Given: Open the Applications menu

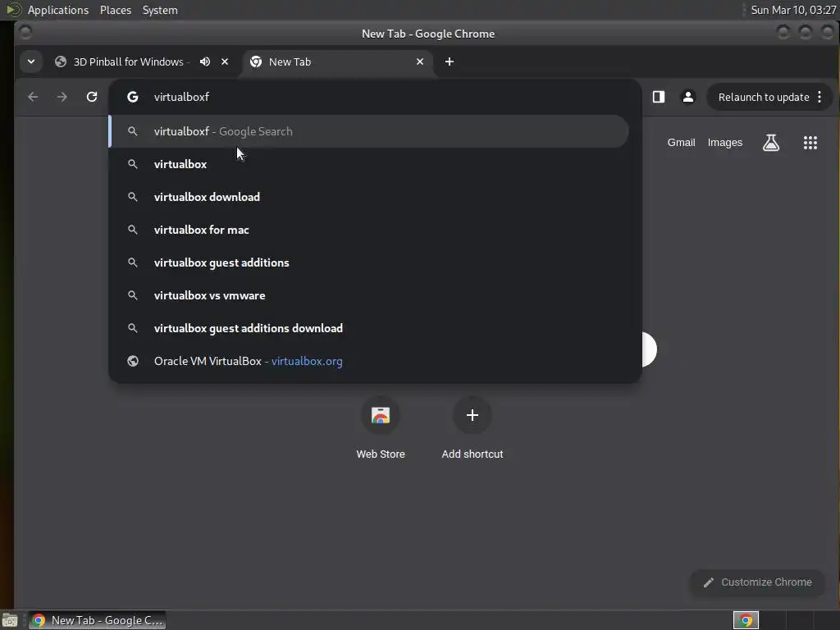Looking at the screenshot, I should pyautogui.click(x=58, y=10).
